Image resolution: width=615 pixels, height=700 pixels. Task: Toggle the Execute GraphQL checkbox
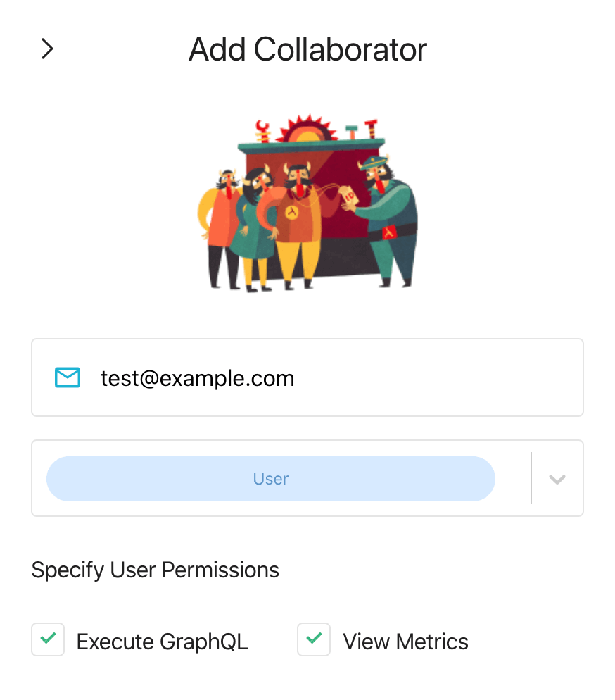click(48, 639)
